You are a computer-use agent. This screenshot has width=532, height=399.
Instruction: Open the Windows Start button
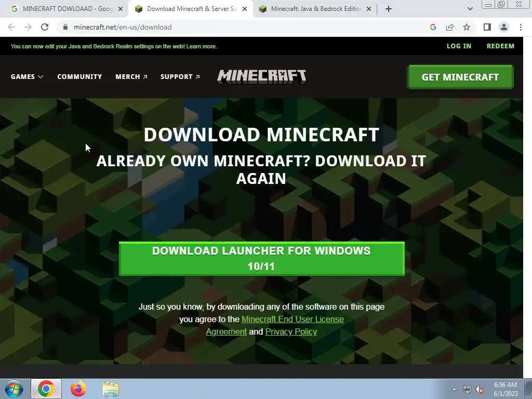coord(14,389)
